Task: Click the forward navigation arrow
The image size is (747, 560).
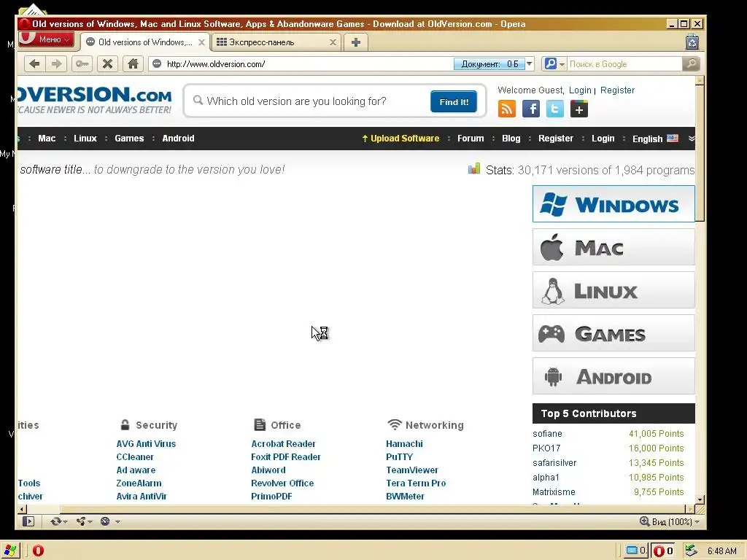Action: click(56, 64)
